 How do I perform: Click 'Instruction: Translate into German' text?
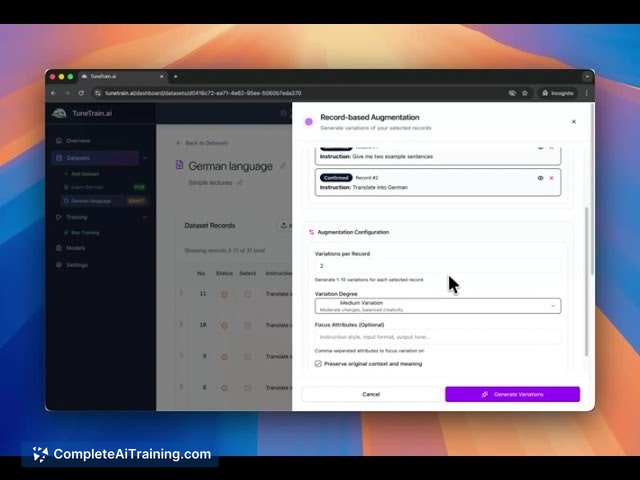point(364,187)
